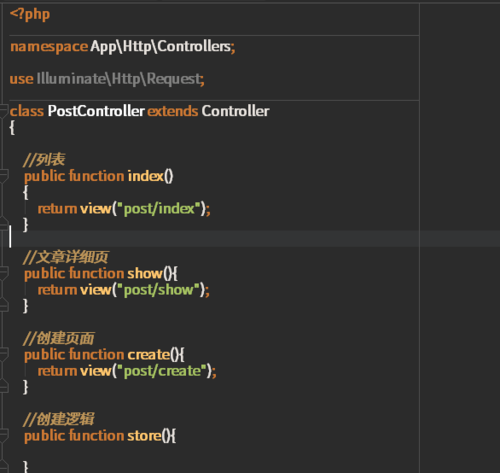Collapse the show() function fold marker
This screenshot has height=473, width=500.
point(3,273)
